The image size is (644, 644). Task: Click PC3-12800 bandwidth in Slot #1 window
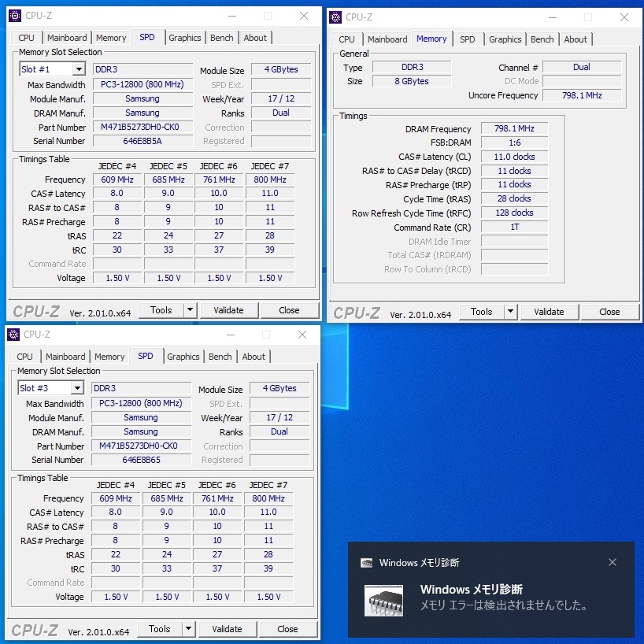coord(142,84)
